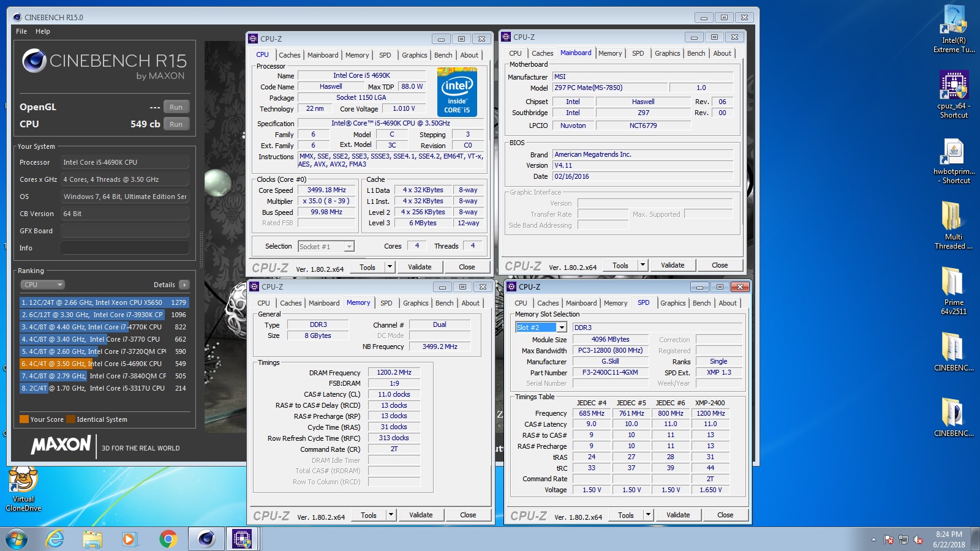980x551 pixels.
Task: Click Your Score orange legend swatch
Action: (x=24, y=419)
